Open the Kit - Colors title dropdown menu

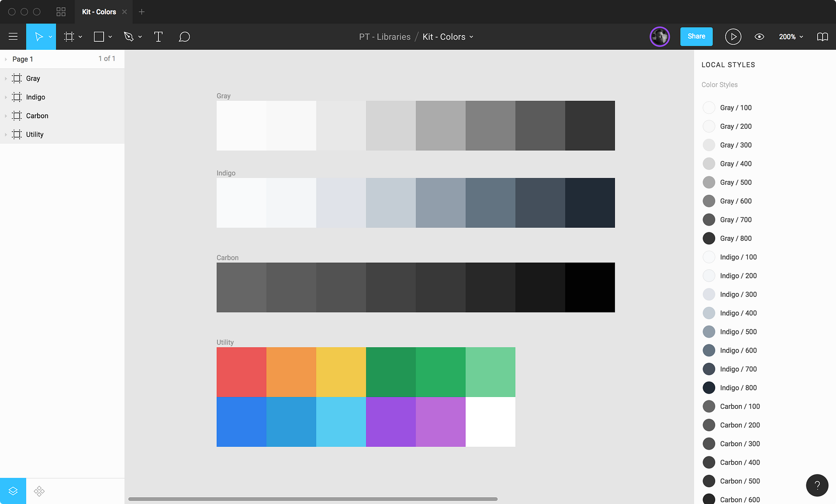tap(472, 37)
